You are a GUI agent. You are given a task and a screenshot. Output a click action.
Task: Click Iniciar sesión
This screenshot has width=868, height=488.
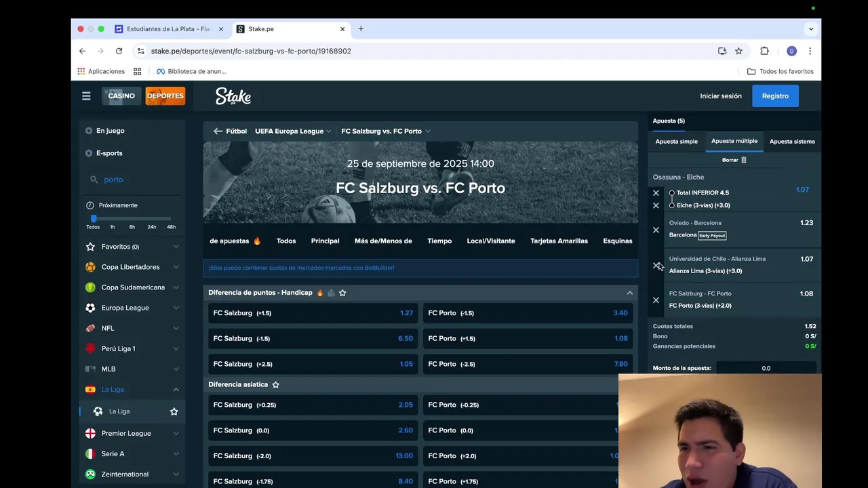[721, 96]
